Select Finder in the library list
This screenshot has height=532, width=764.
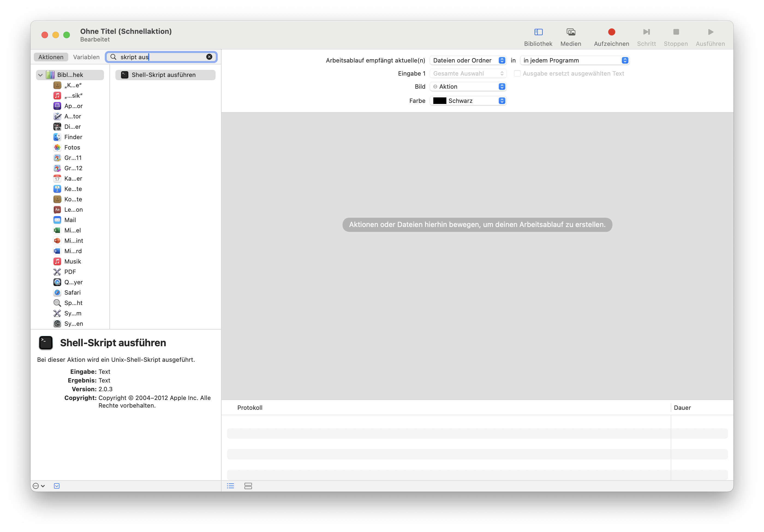point(73,137)
